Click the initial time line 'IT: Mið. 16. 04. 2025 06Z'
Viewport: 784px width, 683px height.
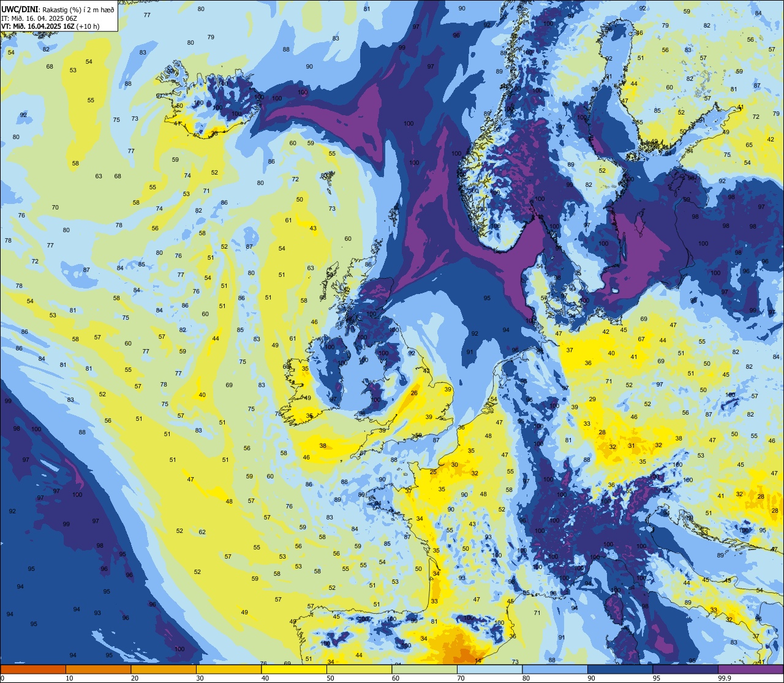pyautogui.click(x=40, y=18)
